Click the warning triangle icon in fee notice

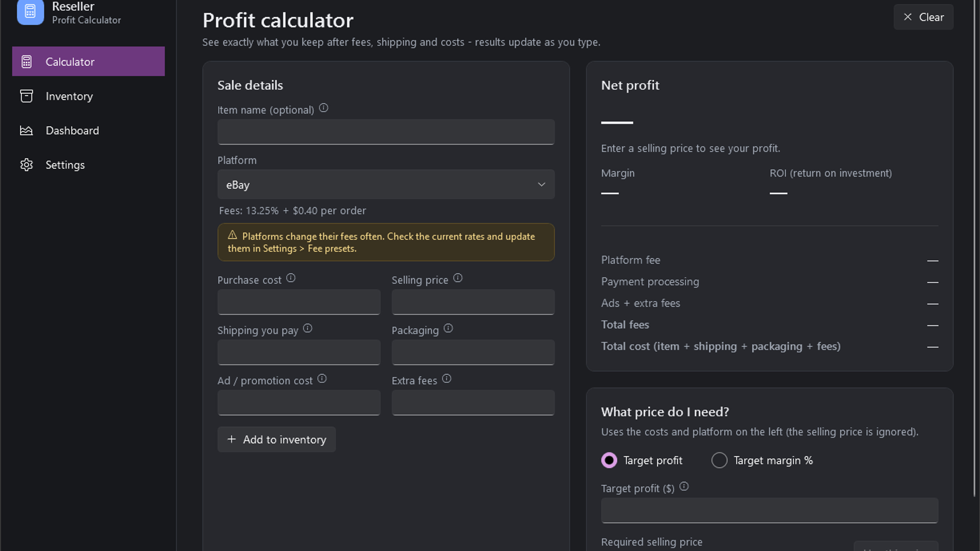pyautogui.click(x=232, y=235)
